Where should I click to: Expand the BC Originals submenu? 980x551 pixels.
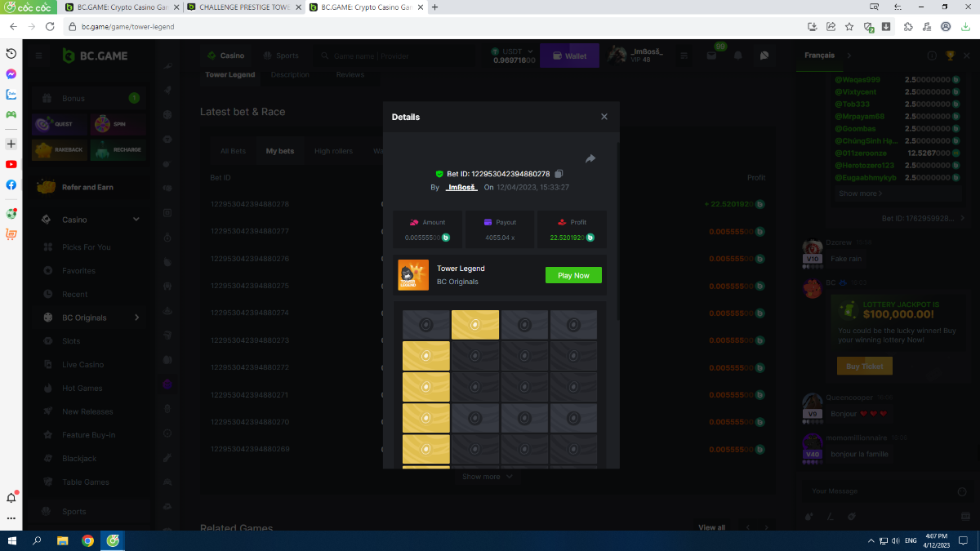click(x=136, y=318)
